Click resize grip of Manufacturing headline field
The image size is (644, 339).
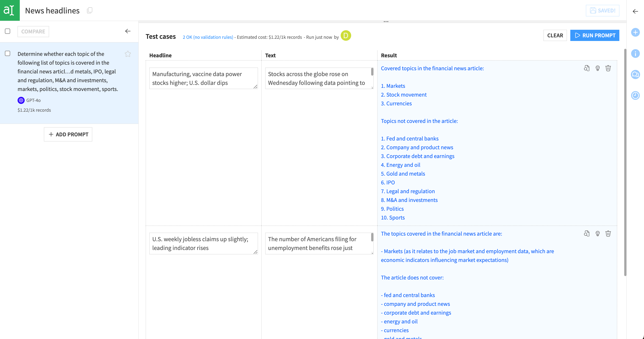[255, 87]
